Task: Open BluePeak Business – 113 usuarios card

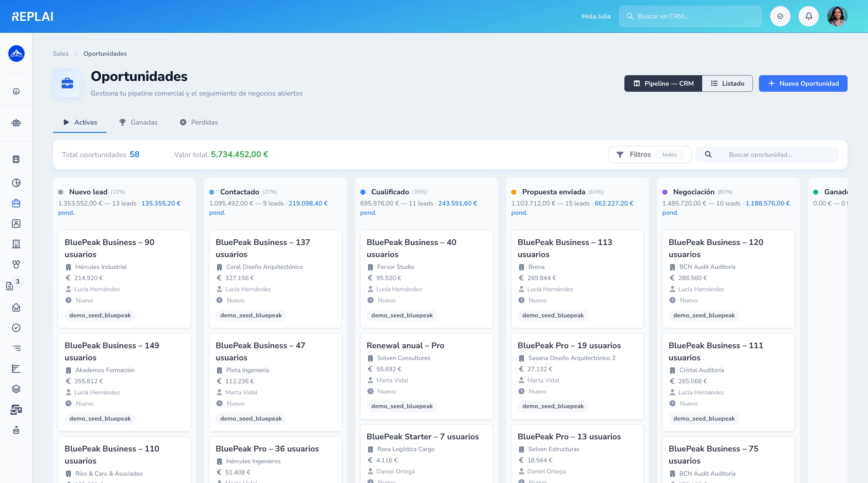Action: 577,279
